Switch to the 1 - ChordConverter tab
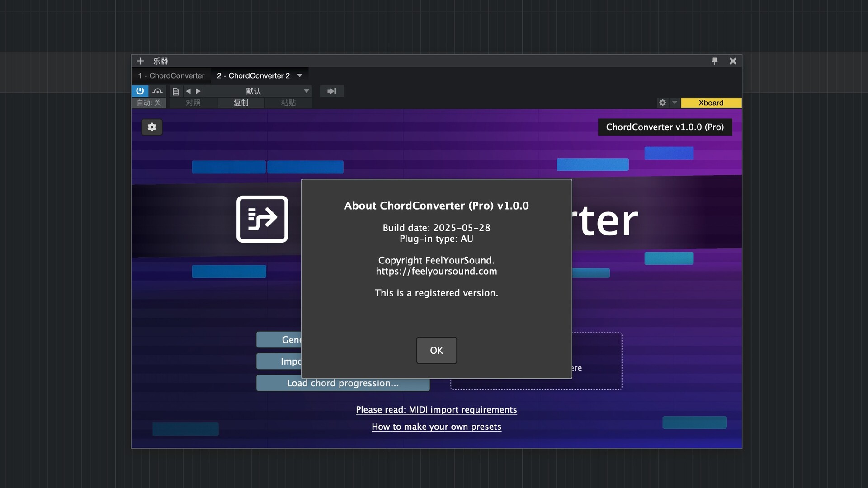 (x=171, y=75)
